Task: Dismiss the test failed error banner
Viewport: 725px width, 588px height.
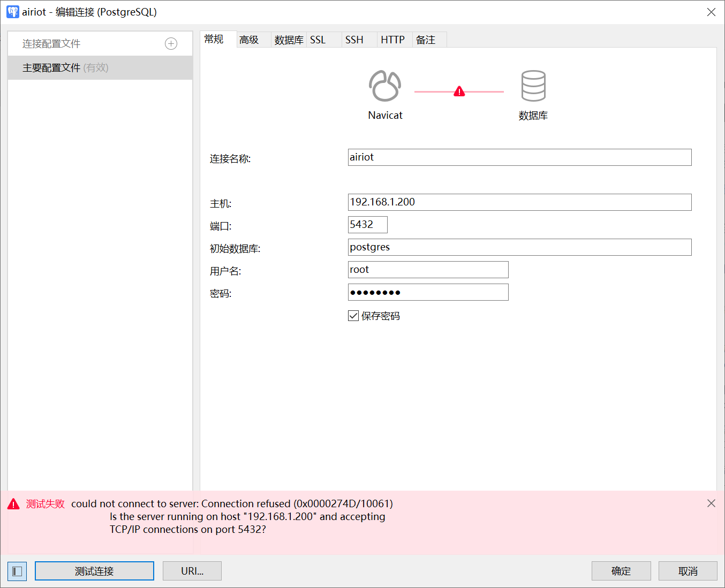Action: point(711,503)
